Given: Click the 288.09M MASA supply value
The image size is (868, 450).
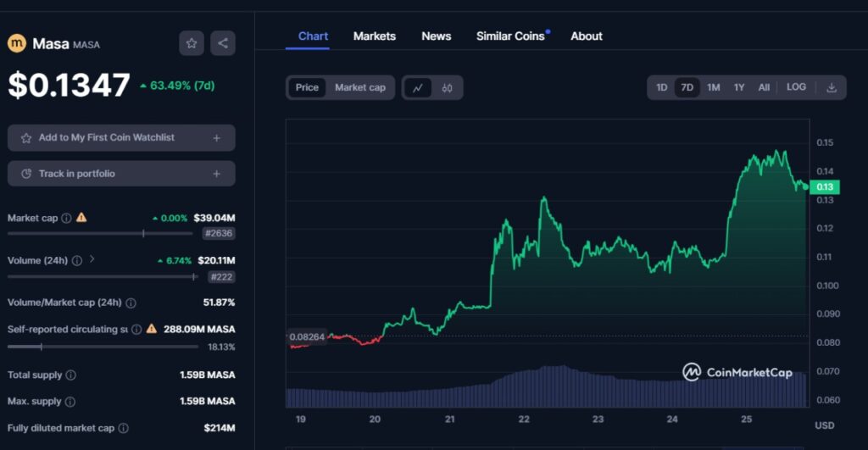Looking at the screenshot, I should (199, 330).
